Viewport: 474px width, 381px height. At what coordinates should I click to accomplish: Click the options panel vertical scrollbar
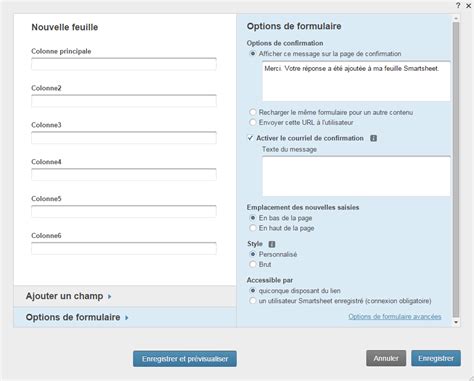tap(456, 169)
